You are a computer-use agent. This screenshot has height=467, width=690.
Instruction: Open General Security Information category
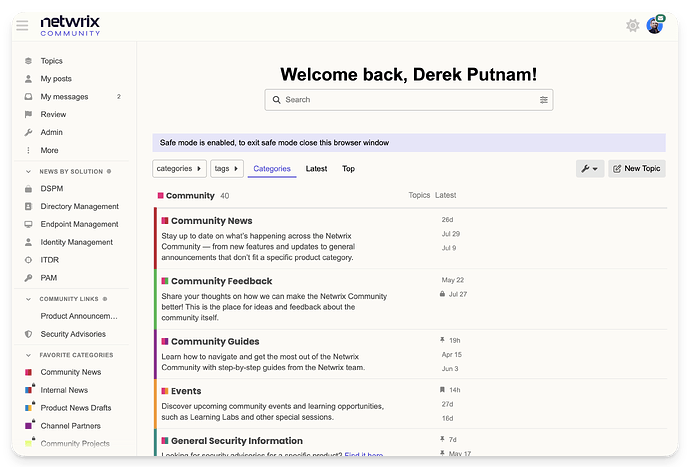click(237, 441)
